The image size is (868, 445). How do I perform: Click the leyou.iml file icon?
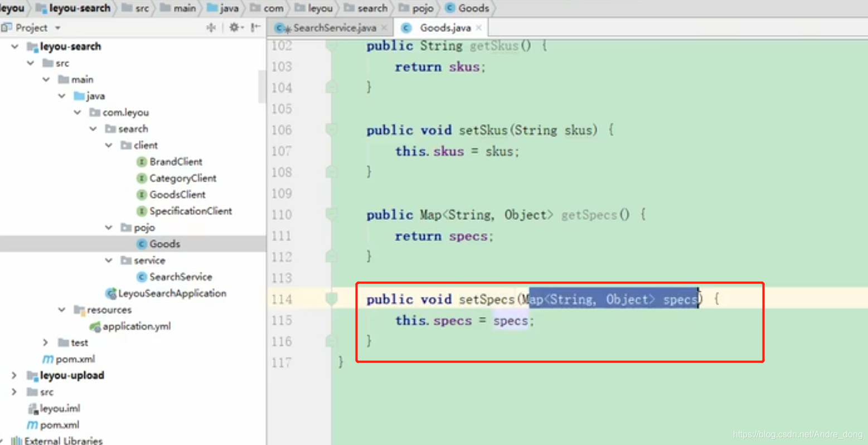coord(33,409)
